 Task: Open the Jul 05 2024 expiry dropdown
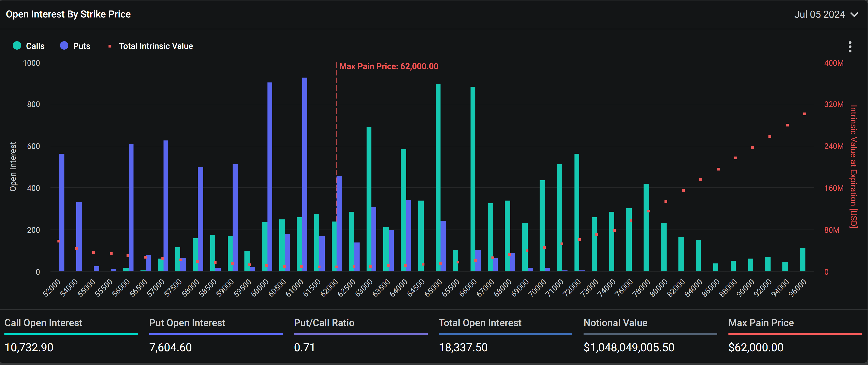point(819,14)
